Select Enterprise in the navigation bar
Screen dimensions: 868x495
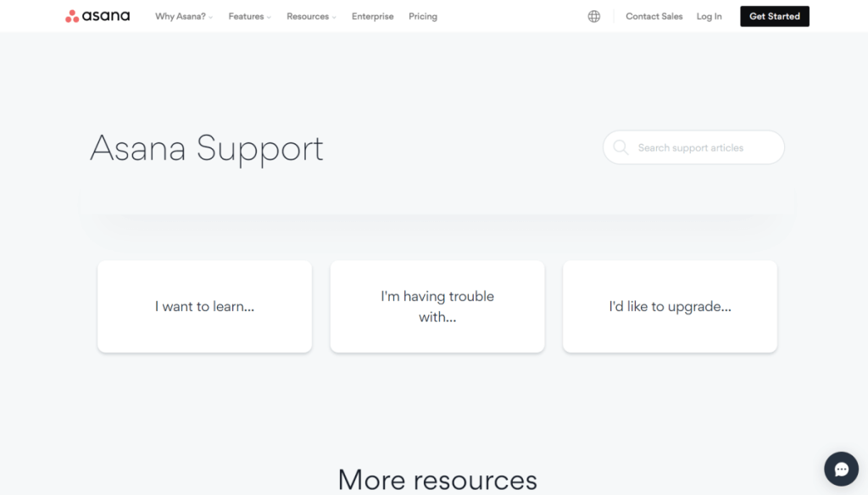[372, 15]
